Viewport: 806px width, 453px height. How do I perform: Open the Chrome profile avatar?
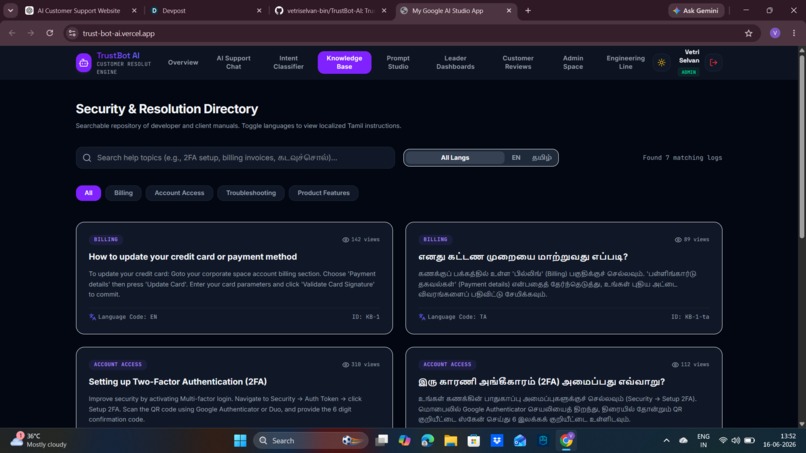point(775,33)
